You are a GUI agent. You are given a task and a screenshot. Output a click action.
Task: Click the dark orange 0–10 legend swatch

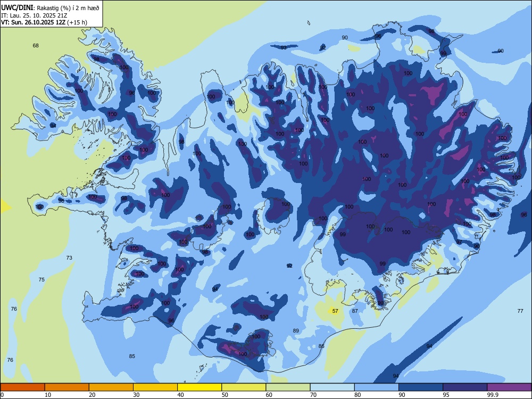pos(23,387)
